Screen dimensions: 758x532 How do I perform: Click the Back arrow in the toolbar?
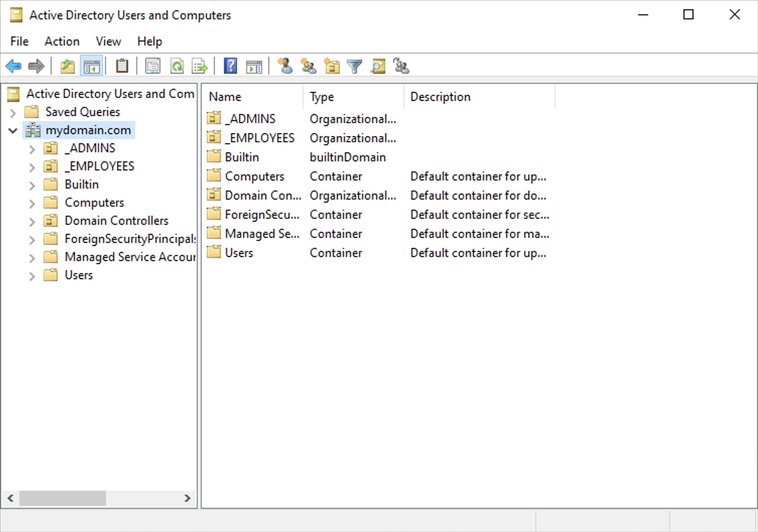13,66
